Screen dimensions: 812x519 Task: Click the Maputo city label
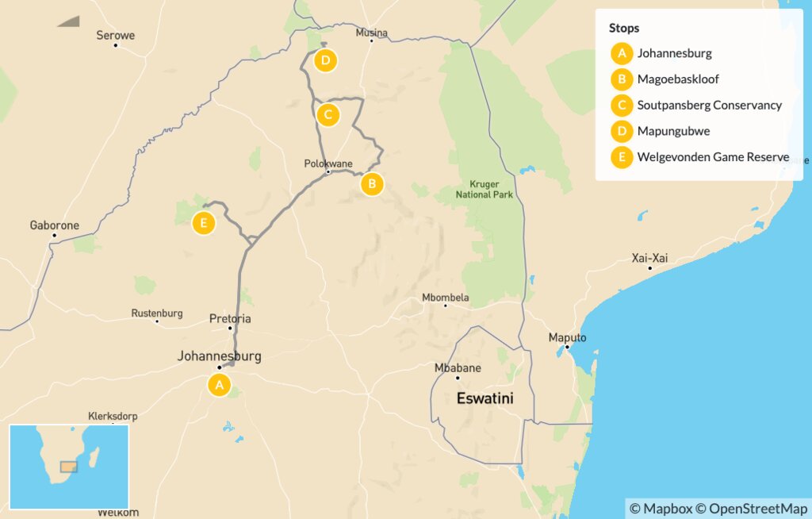click(568, 338)
